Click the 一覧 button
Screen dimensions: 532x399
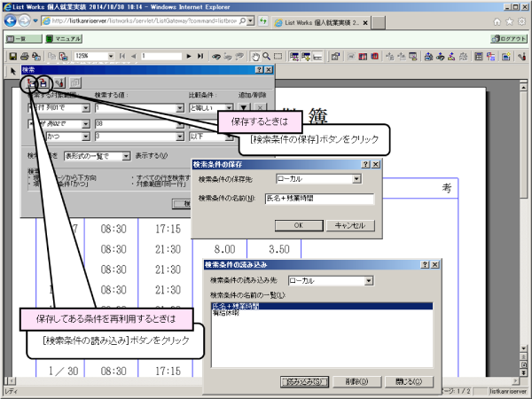click(x=23, y=39)
